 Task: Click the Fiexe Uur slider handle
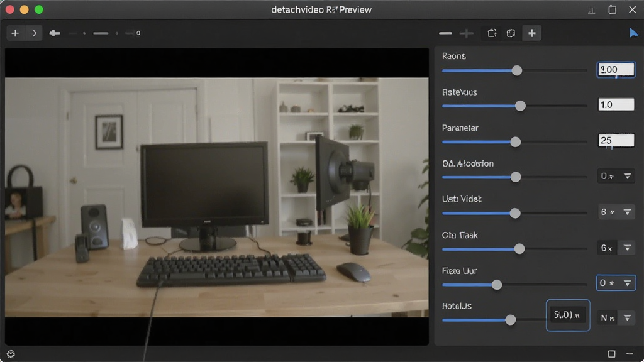pyautogui.click(x=497, y=285)
